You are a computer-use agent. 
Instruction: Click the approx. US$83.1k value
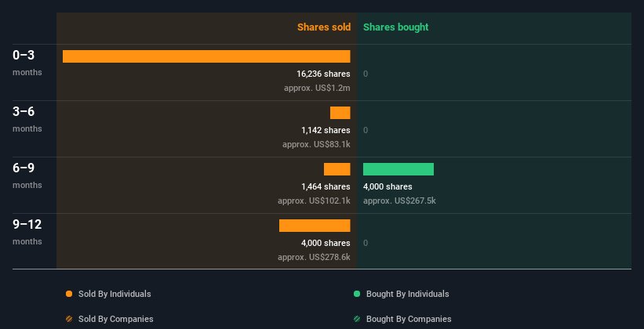(x=316, y=144)
